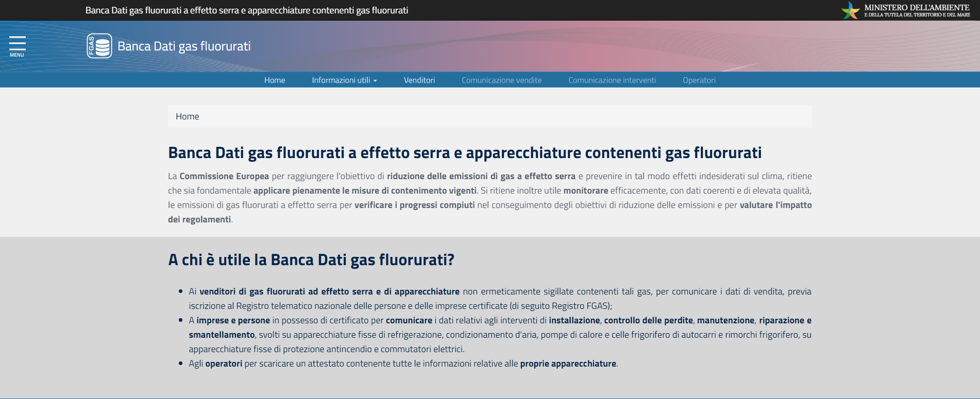Viewport: 980px width, 399px height.
Task: Click the MENU label under the hamburger
Action: (17, 55)
